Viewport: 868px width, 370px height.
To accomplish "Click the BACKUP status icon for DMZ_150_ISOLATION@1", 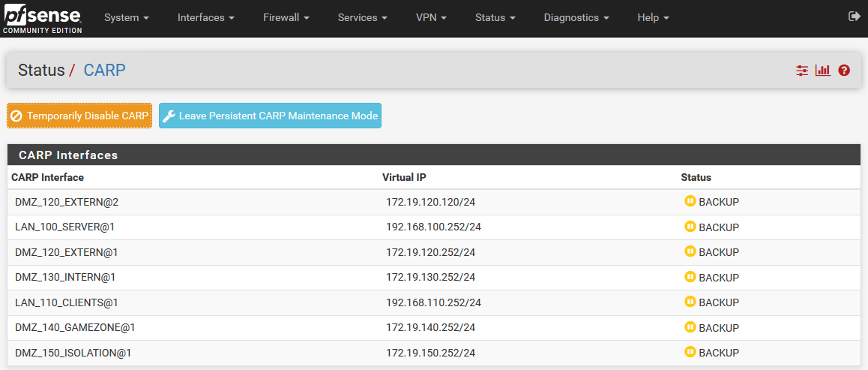I will (690, 352).
